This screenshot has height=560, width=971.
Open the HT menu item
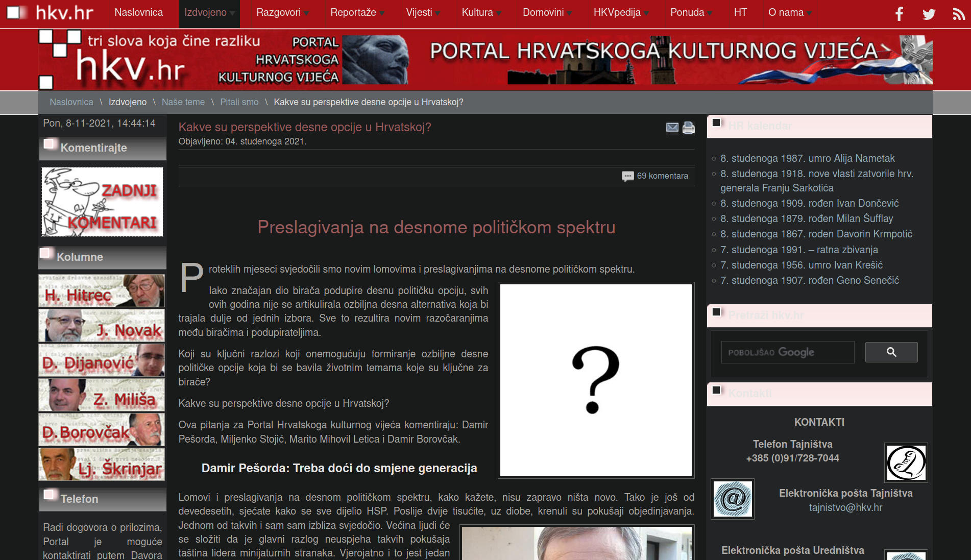[x=740, y=13]
